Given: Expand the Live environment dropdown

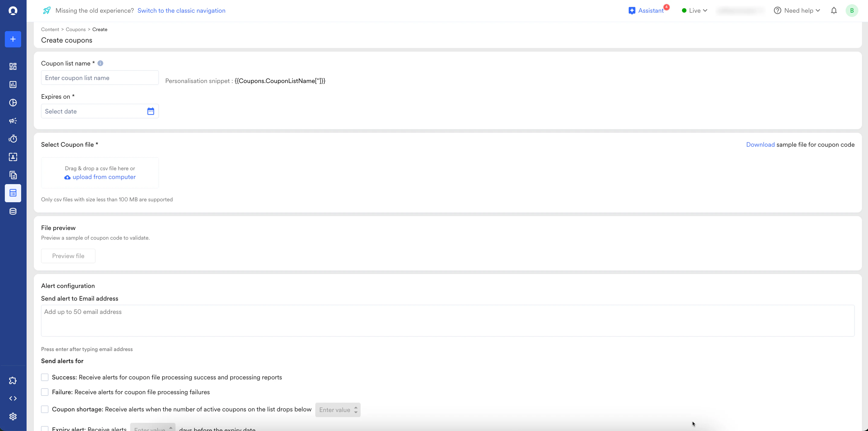Looking at the screenshot, I should click(x=694, y=11).
